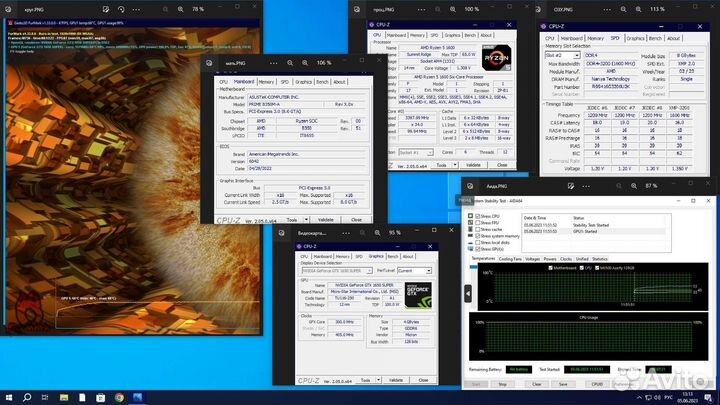720x405 pixels.
Task: Zoom in on the мать.PNG window
Action: click(305, 63)
